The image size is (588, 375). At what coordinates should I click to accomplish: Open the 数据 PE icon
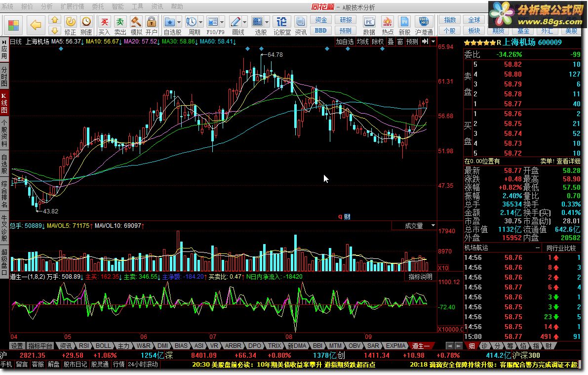369,22
